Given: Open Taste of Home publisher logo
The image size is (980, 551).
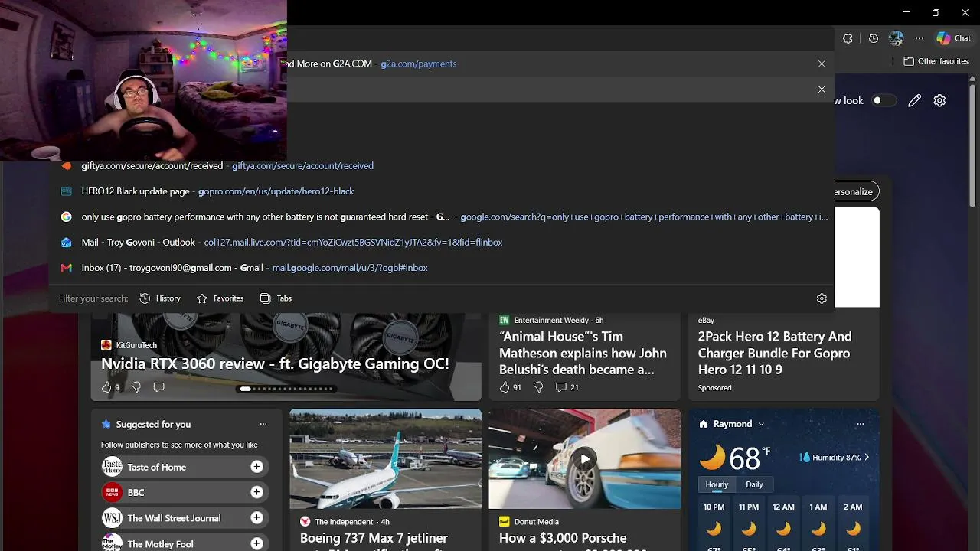Looking at the screenshot, I should 112,467.
